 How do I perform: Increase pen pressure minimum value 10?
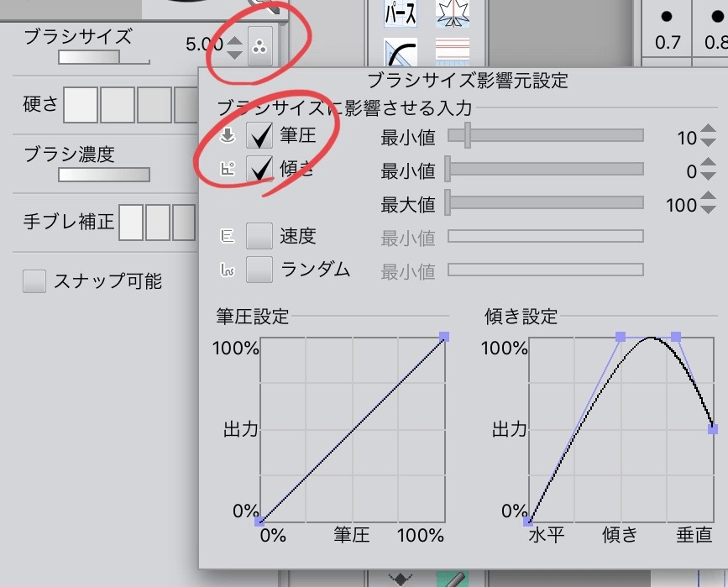(x=708, y=129)
